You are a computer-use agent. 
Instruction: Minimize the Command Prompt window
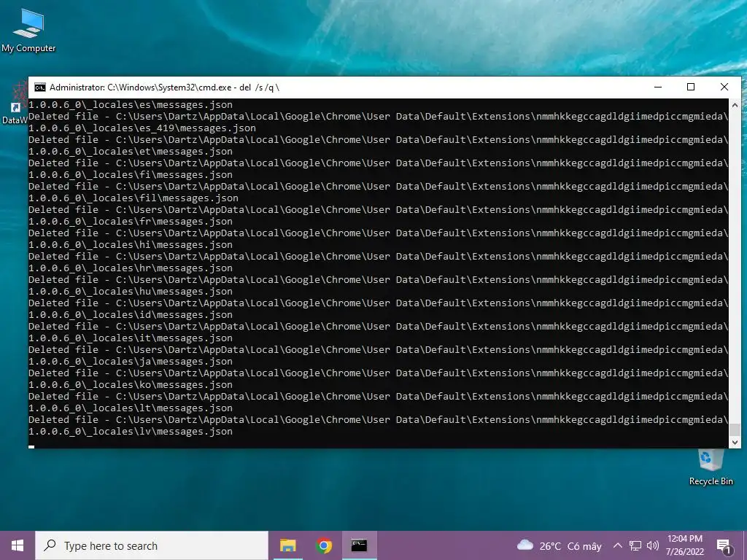point(658,87)
